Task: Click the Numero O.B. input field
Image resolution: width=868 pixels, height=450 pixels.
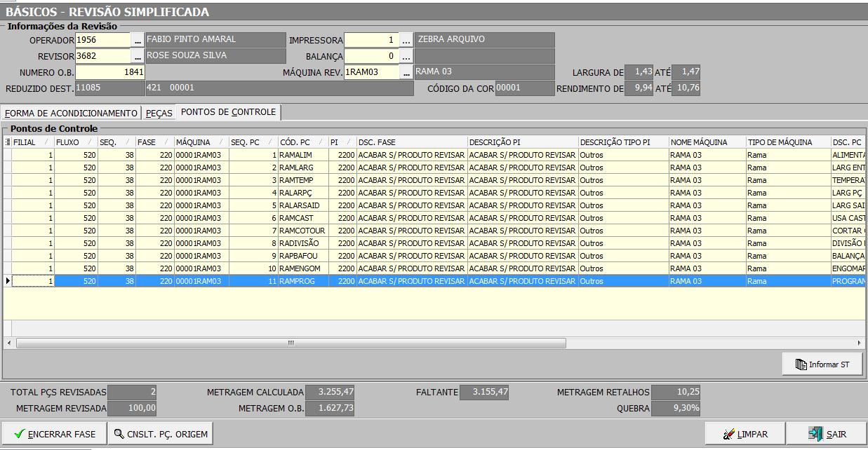Action: (109, 72)
